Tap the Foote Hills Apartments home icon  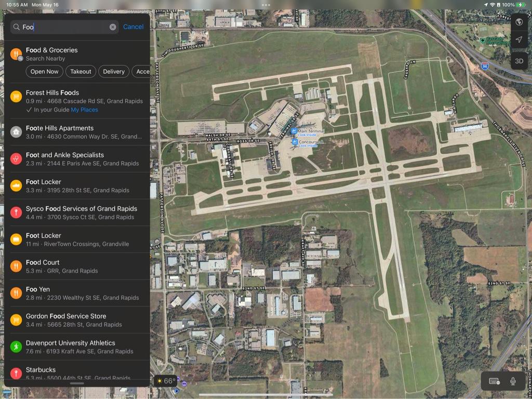16,132
